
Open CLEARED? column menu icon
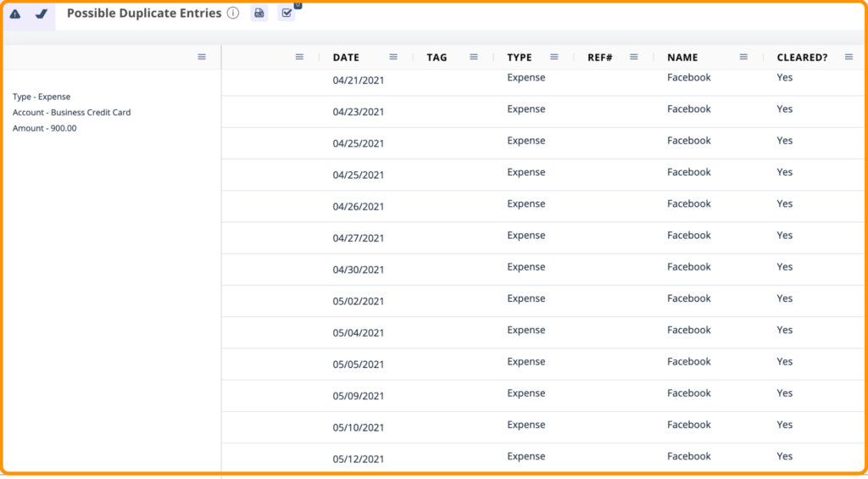[849, 57]
